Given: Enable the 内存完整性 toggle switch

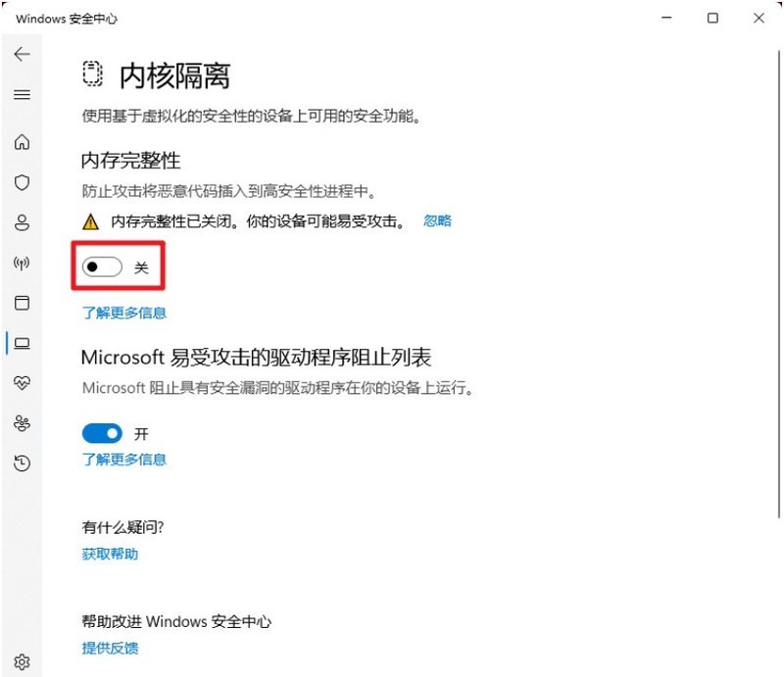Looking at the screenshot, I should coord(102,267).
